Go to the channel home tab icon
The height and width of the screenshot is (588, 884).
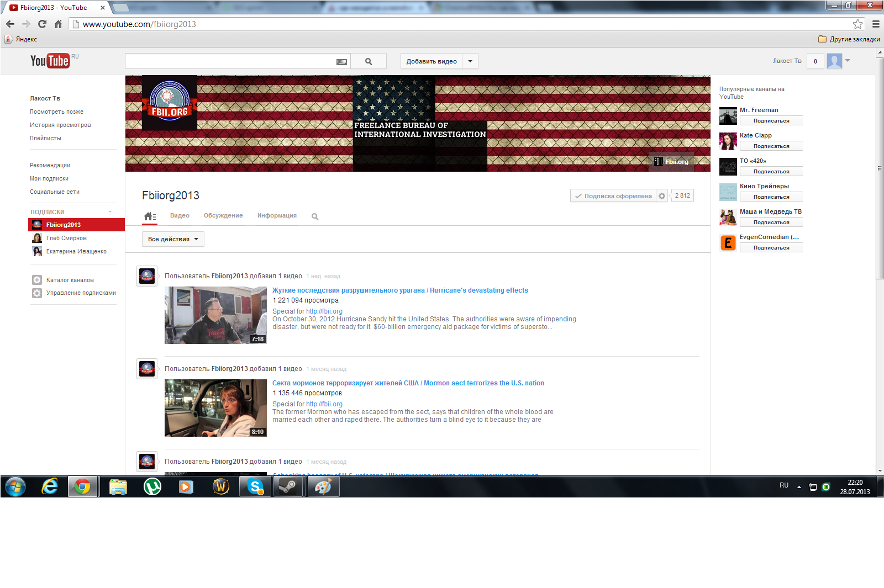point(150,216)
